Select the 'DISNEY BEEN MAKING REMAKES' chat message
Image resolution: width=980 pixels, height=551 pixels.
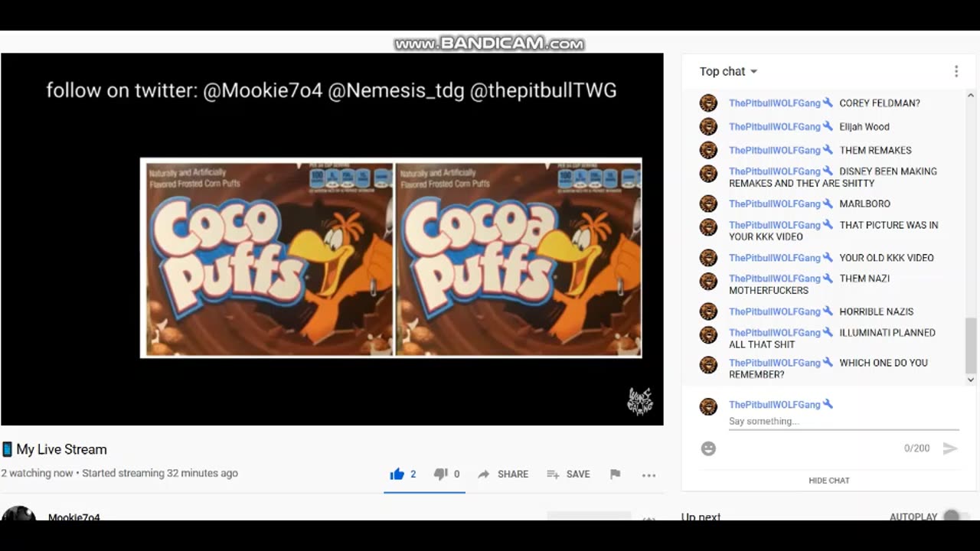[x=833, y=178]
